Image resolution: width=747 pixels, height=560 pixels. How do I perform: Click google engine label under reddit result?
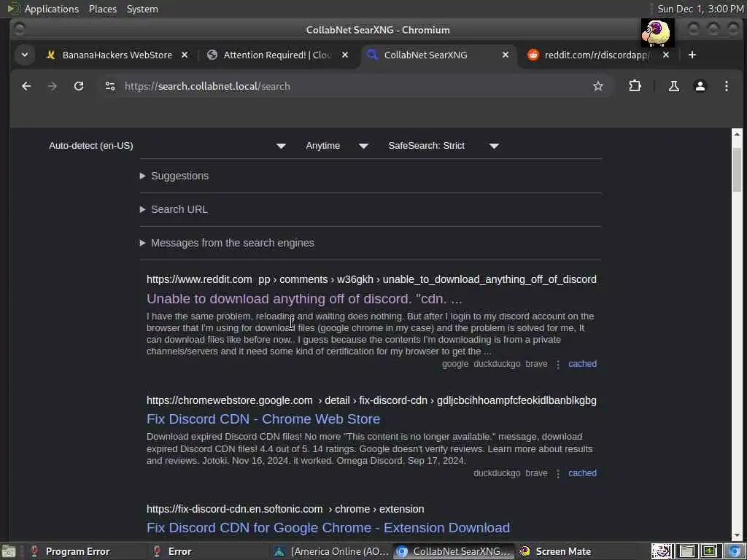[x=455, y=364]
